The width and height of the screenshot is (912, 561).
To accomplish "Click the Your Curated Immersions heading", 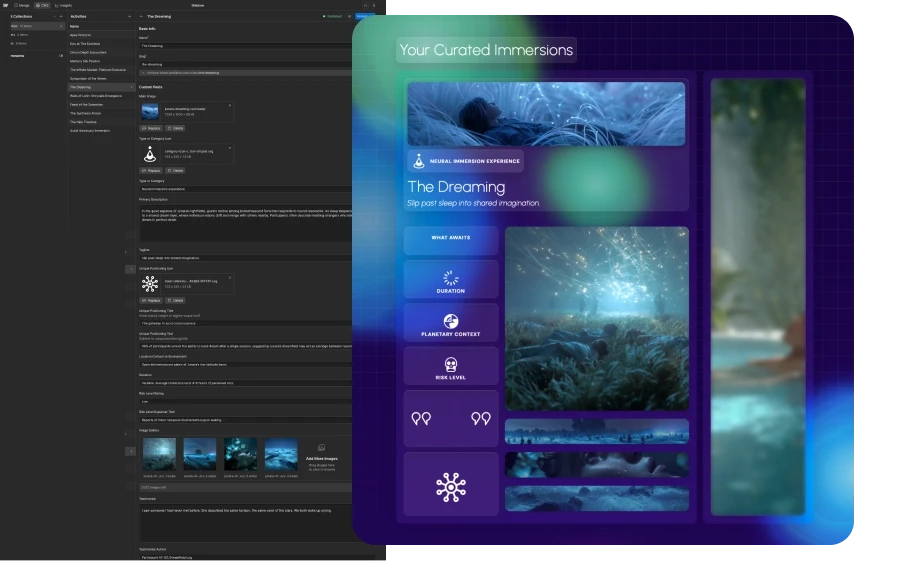I will pyautogui.click(x=486, y=50).
